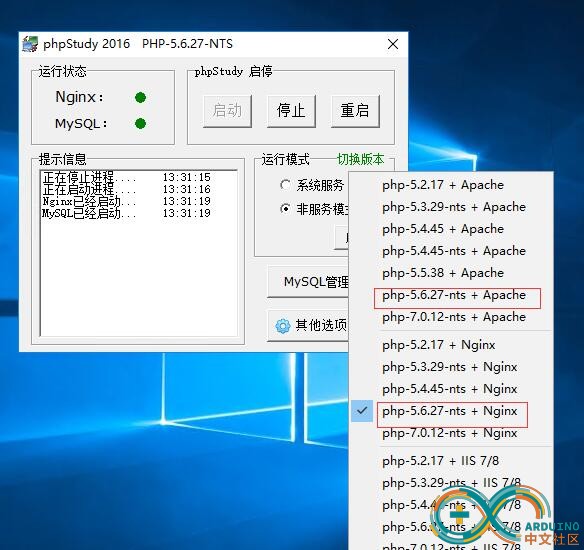Click the 停止 button

tap(291, 111)
